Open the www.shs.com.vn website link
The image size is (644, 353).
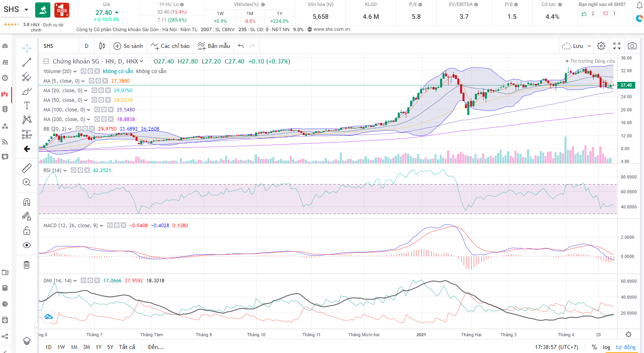pos(331,29)
